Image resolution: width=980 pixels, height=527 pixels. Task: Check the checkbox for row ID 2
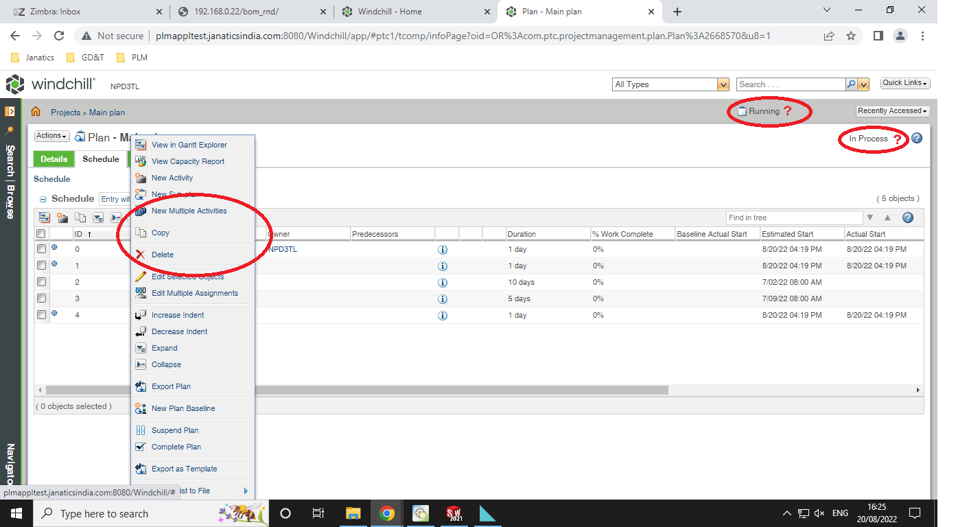pyautogui.click(x=40, y=281)
